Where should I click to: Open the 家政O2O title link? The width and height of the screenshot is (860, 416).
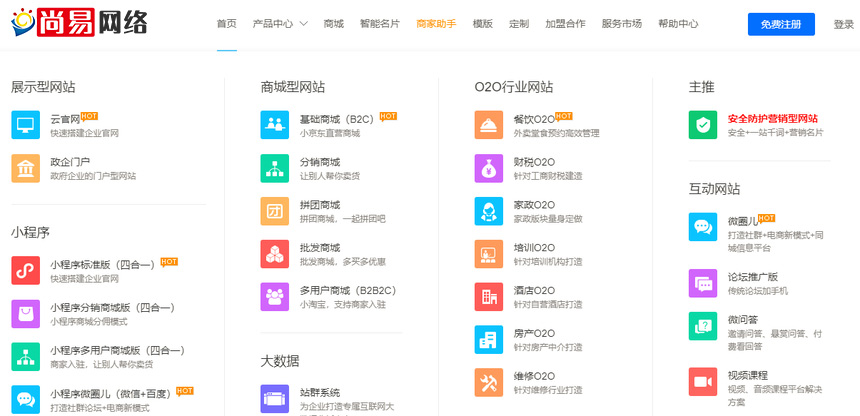(x=534, y=205)
